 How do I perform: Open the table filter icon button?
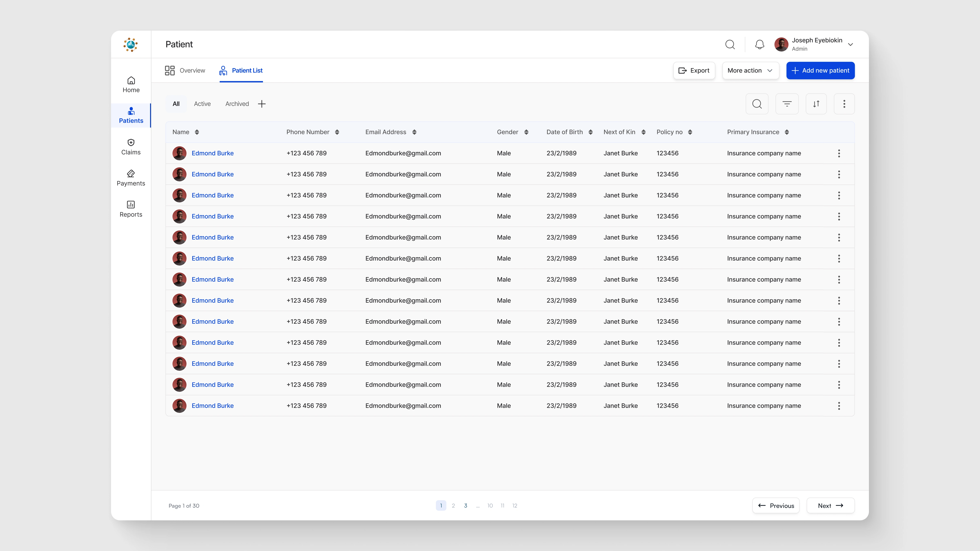point(787,104)
